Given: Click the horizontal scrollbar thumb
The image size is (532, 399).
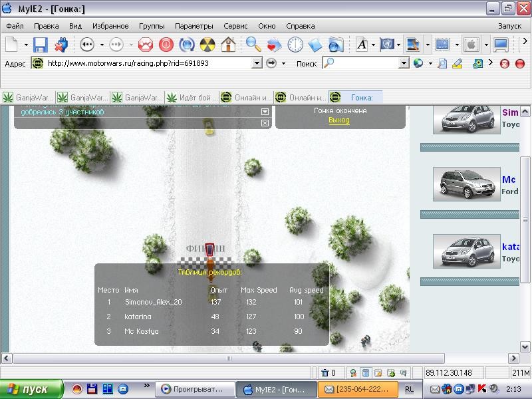Looking at the screenshot, I should click(x=229, y=358).
